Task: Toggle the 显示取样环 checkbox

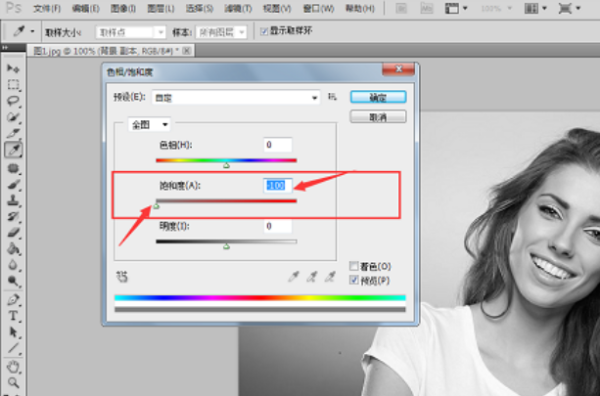Action: pos(264,31)
